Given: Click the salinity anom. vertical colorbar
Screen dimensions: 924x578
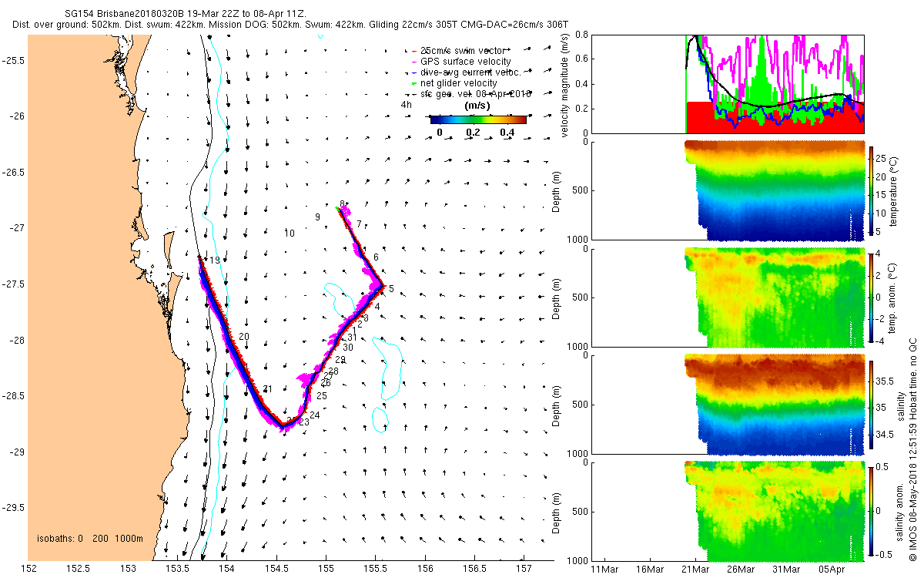Looking at the screenshot, I should click(872, 510).
